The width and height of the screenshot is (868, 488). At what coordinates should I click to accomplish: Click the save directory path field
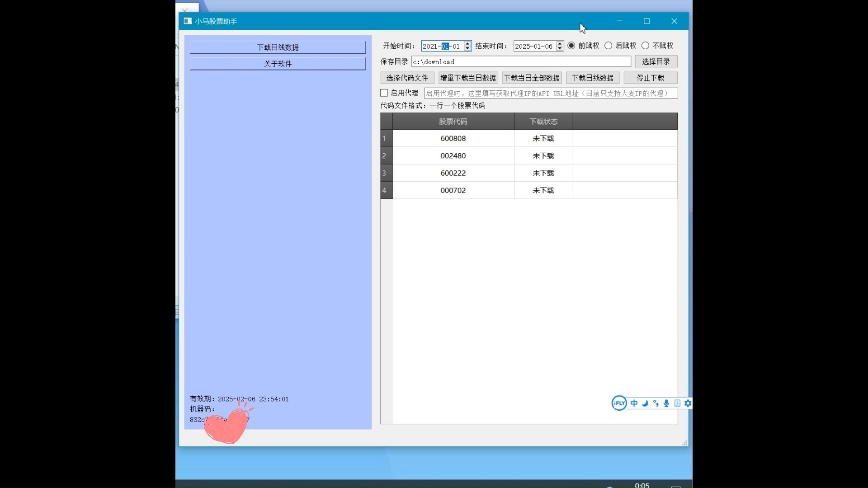pos(521,62)
